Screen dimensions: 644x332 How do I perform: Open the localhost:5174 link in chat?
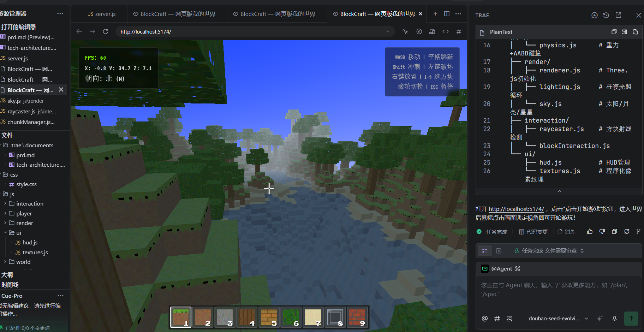click(516, 209)
